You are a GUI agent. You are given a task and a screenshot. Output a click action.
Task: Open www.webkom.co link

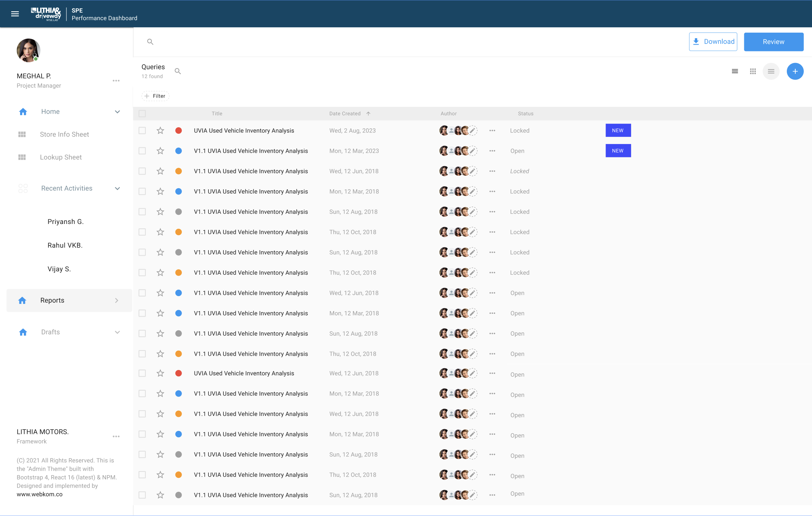[39, 494]
